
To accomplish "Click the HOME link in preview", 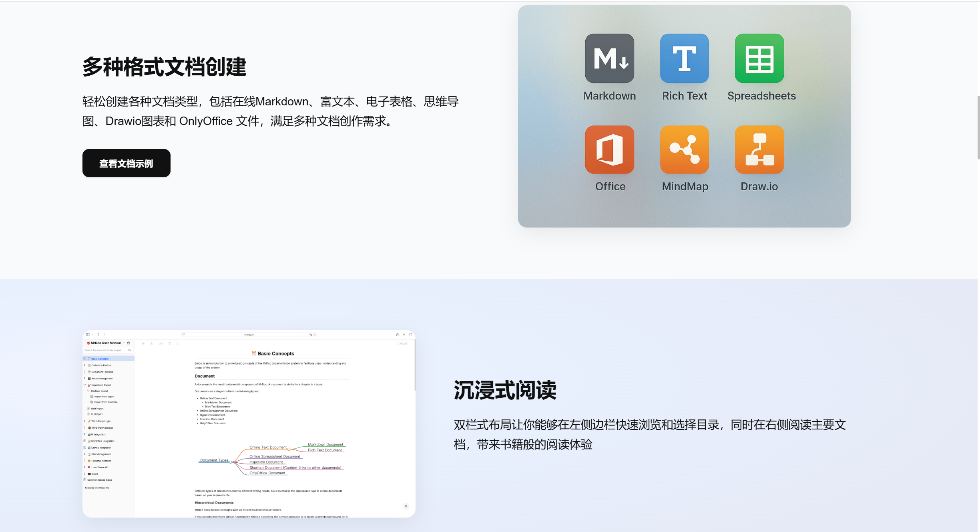I will click(402, 344).
